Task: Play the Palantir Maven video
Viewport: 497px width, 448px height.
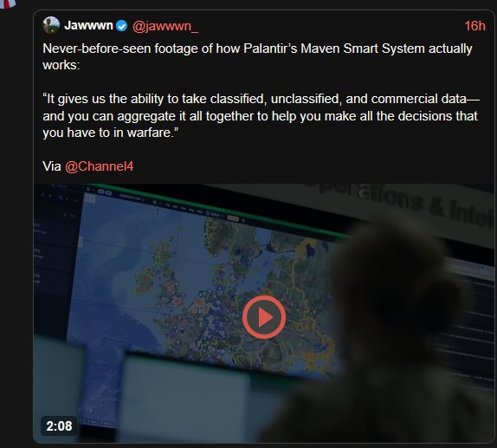Action: pyautogui.click(x=264, y=316)
